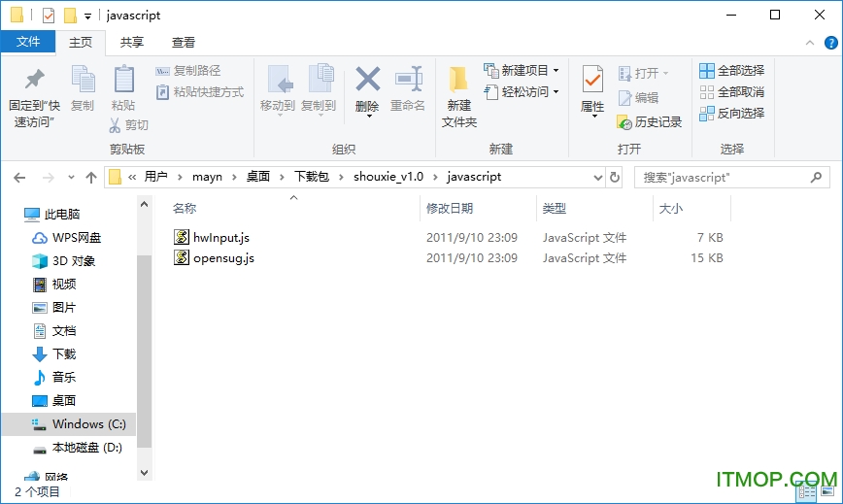Viewport: 843px width, 504px height.
Task: Go up one folder level
Action: click(91, 178)
